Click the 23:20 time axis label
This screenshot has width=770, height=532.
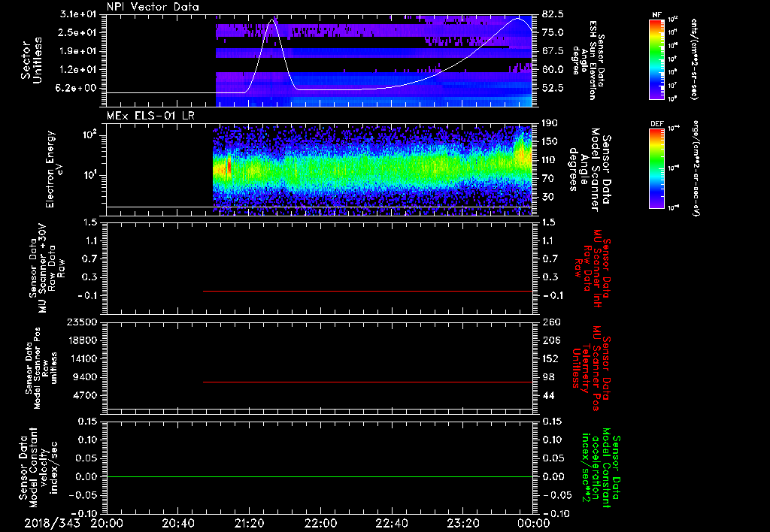click(x=462, y=523)
